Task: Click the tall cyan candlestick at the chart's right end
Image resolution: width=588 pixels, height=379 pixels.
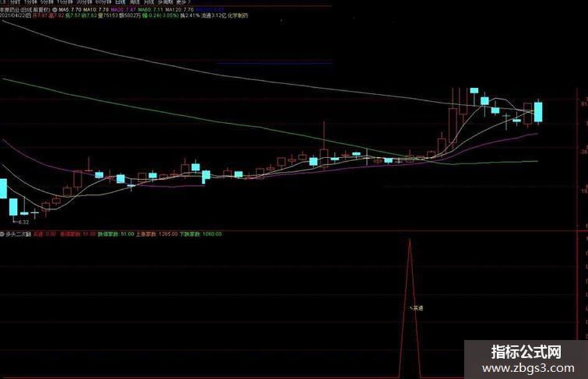Action: [538, 112]
